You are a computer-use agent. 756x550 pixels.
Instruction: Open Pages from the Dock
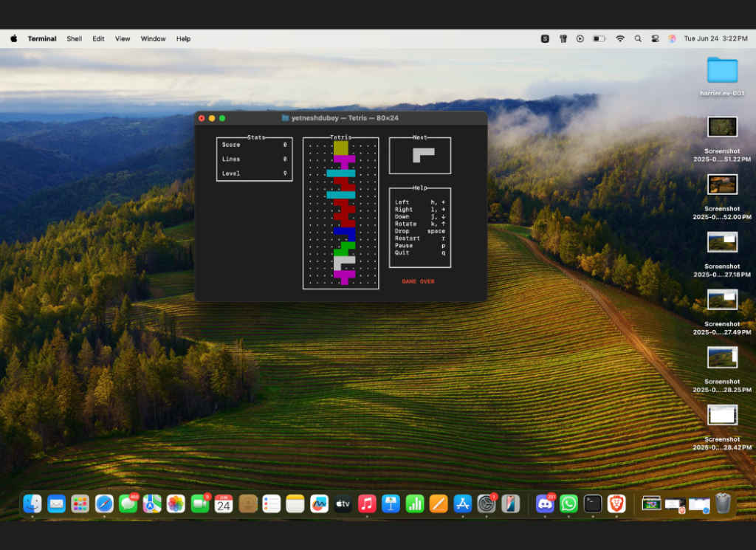[x=439, y=504]
